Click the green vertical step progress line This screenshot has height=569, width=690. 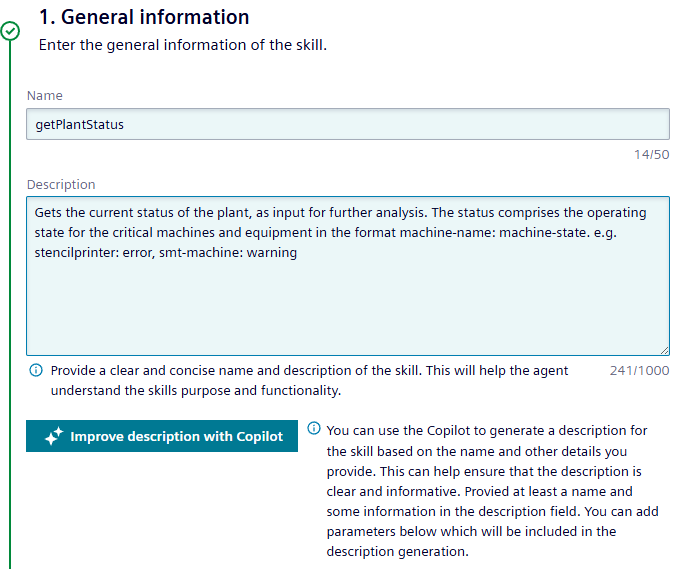tap(10, 300)
